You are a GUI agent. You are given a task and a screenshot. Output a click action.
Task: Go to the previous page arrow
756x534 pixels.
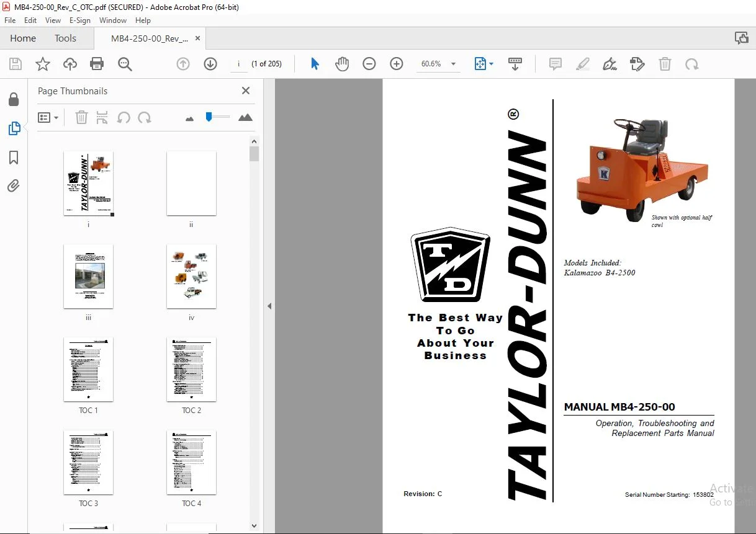click(x=182, y=64)
